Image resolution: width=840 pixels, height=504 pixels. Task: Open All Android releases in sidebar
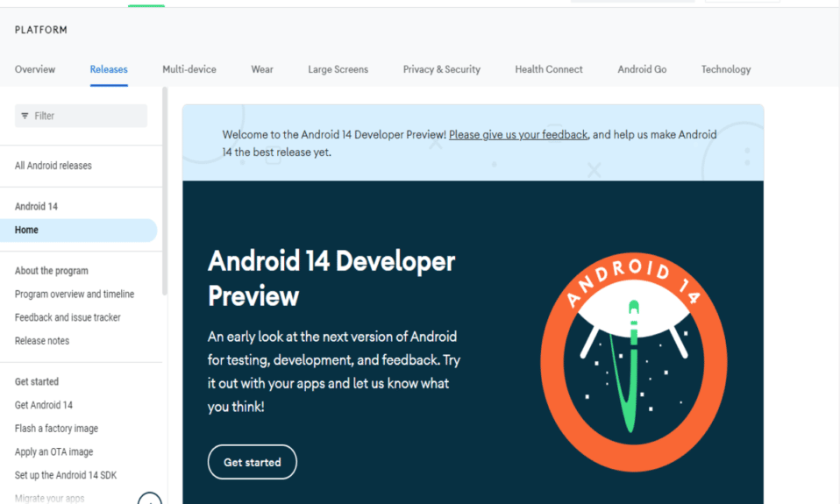(53, 166)
